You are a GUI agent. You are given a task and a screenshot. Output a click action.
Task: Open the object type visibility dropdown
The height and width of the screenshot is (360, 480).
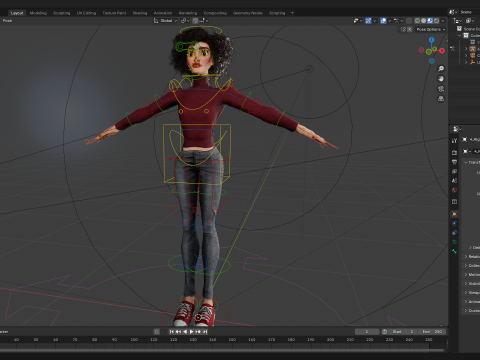(x=358, y=21)
